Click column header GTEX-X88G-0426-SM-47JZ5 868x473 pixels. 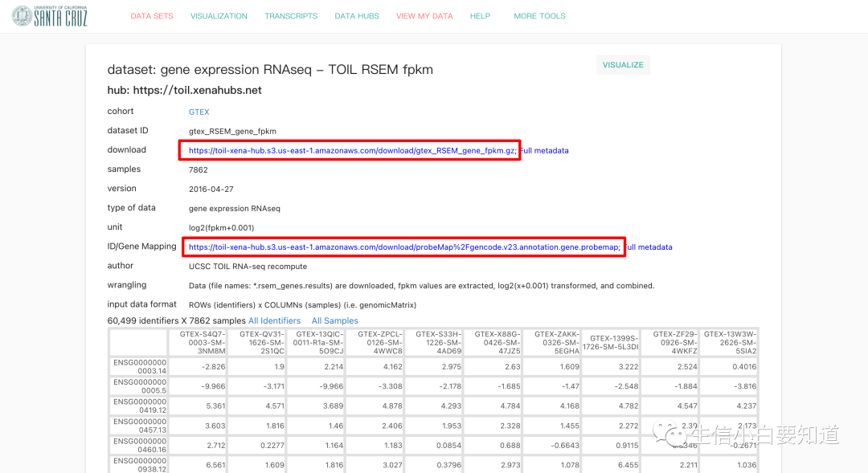tap(493, 342)
